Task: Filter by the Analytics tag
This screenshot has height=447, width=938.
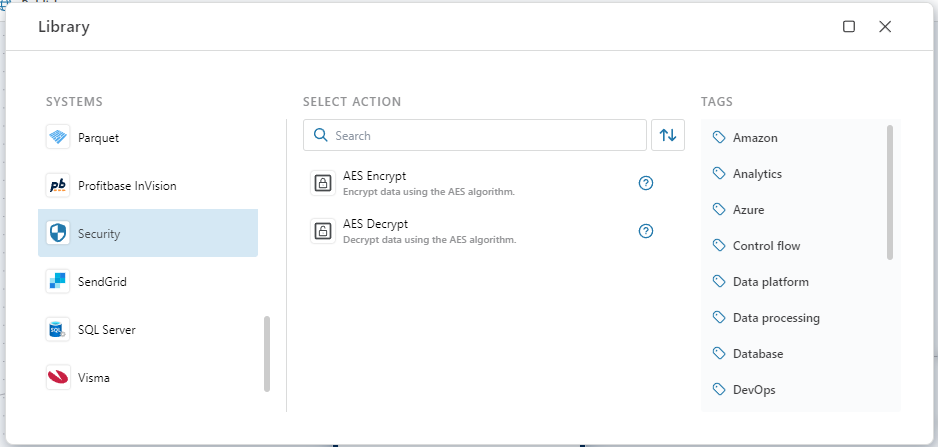Action: (x=756, y=174)
